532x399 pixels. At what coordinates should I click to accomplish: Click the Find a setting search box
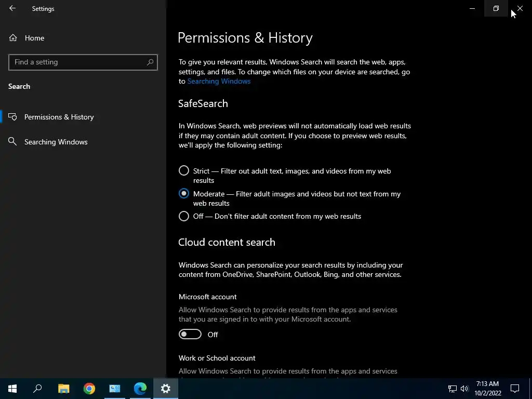83,62
